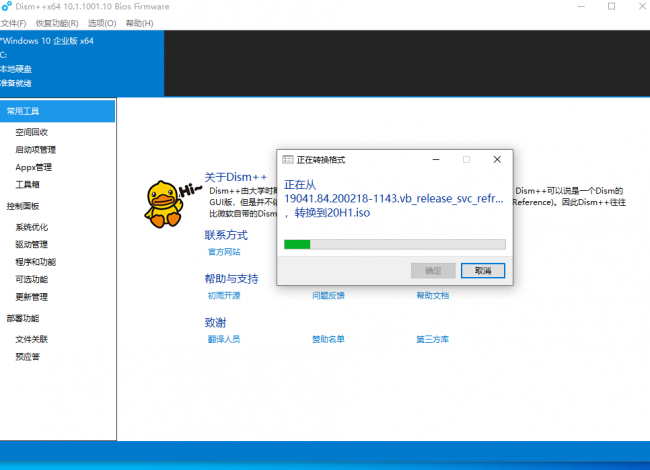Open the 选项(O) menu
The image size is (650, 470).
(x=102, y=23)
